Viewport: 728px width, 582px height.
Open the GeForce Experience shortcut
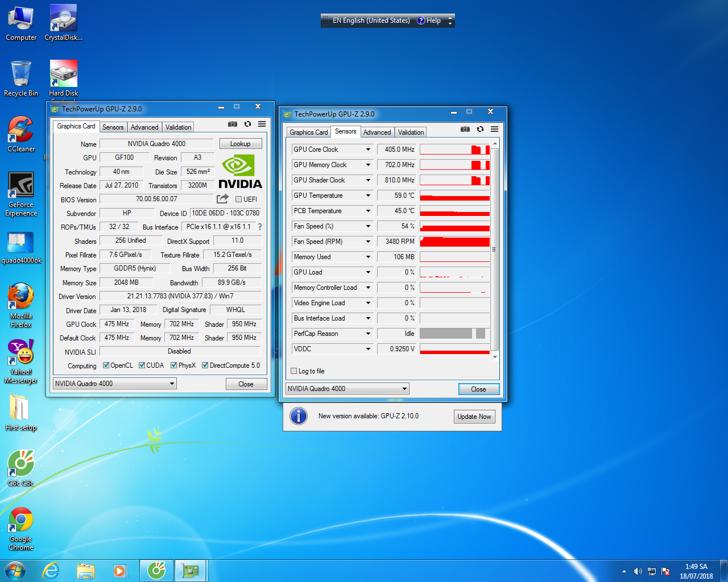coord(21,194)
